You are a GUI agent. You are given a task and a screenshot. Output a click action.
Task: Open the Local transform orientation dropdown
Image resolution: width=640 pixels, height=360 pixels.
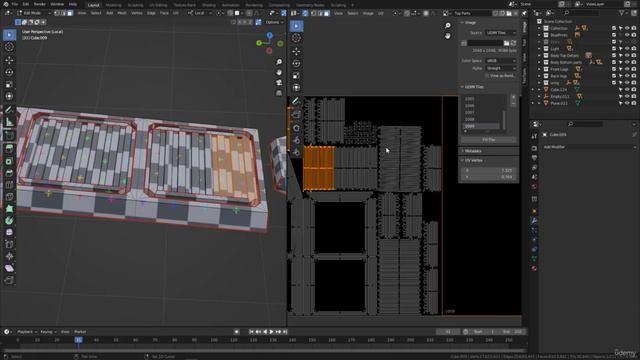coord(199,13)
